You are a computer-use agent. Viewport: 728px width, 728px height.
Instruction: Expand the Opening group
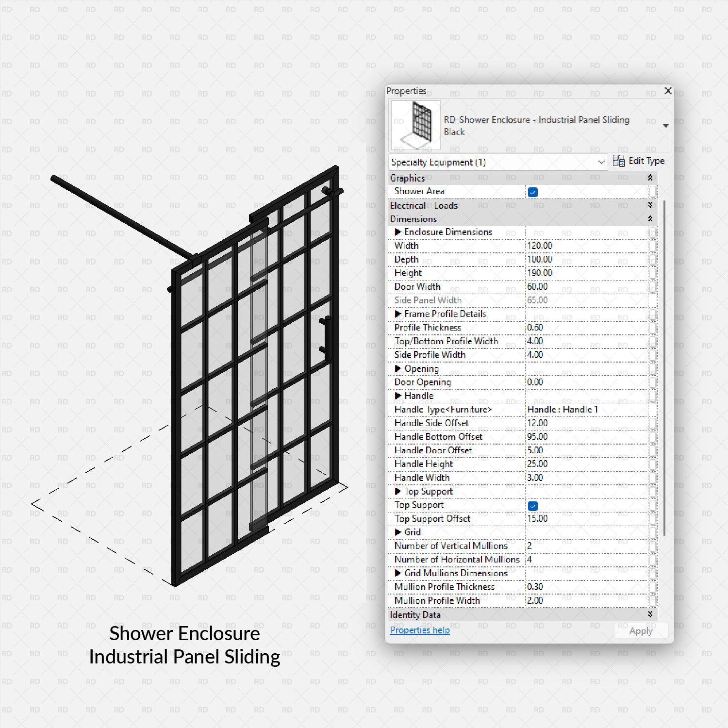coord(398,368)
